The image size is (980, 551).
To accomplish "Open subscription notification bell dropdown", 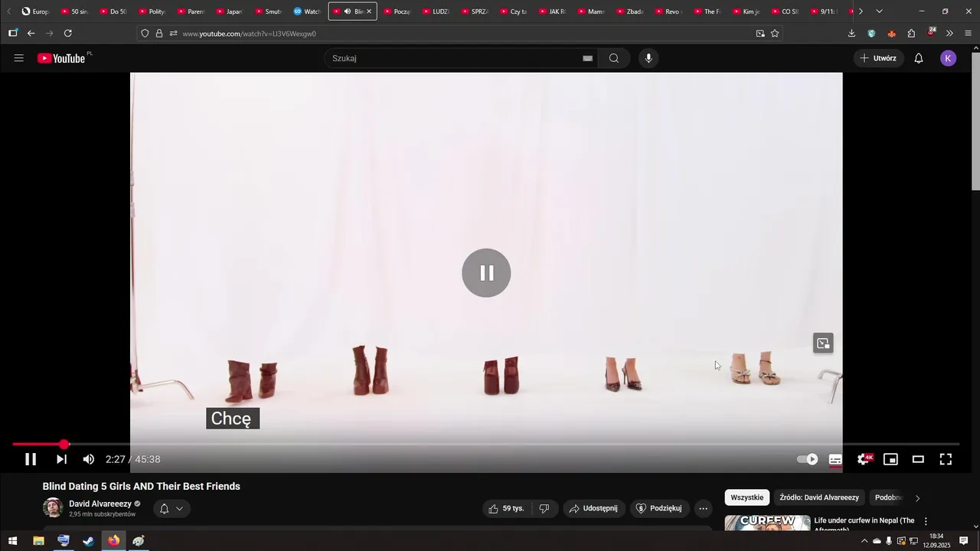I will click(171, 508).
